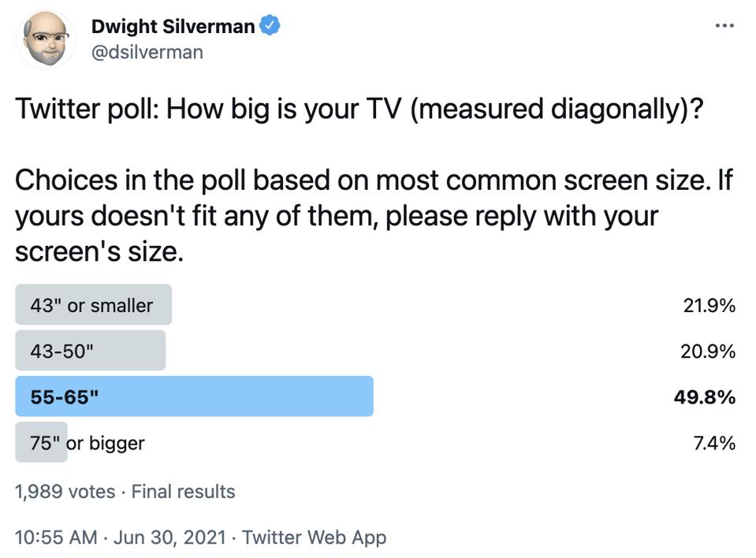756x558 pixels.
Task: Click the Final results label
Action: pyautogui.click(x=183, y=491)
